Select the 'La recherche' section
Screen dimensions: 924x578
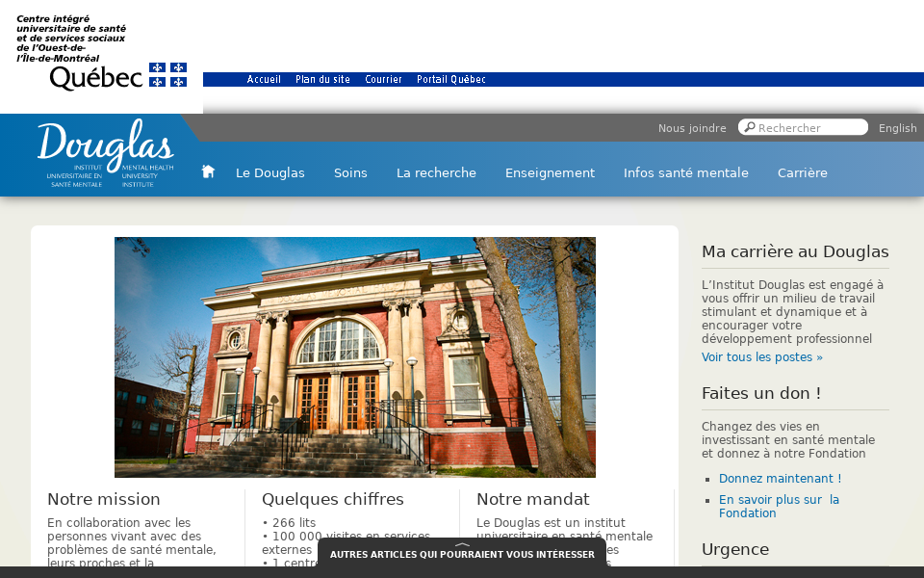[x=436, y=172]
